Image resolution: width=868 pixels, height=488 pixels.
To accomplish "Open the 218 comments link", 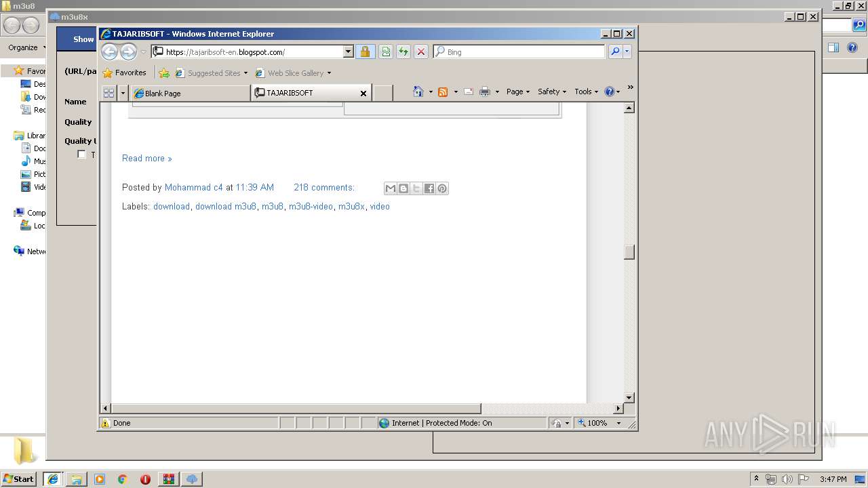I will (x=324, y=188).
